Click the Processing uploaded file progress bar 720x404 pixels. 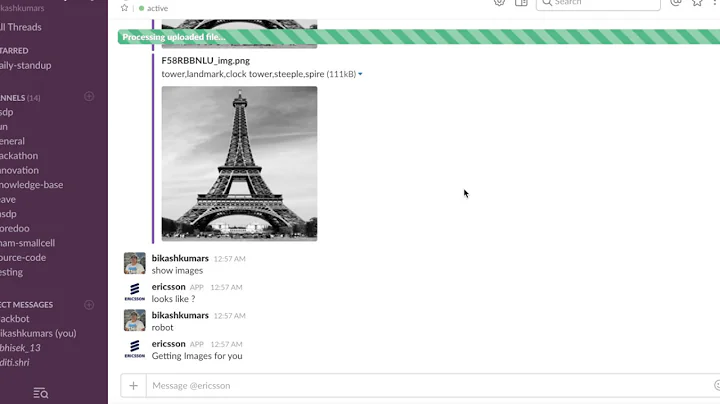(x=419, y=37)
